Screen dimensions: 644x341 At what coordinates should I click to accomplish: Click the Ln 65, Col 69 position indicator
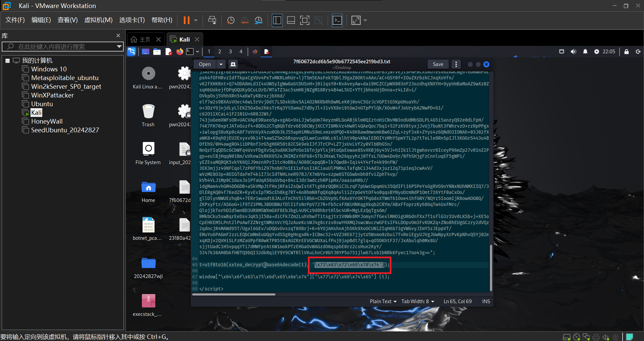[x=458, y=301]
